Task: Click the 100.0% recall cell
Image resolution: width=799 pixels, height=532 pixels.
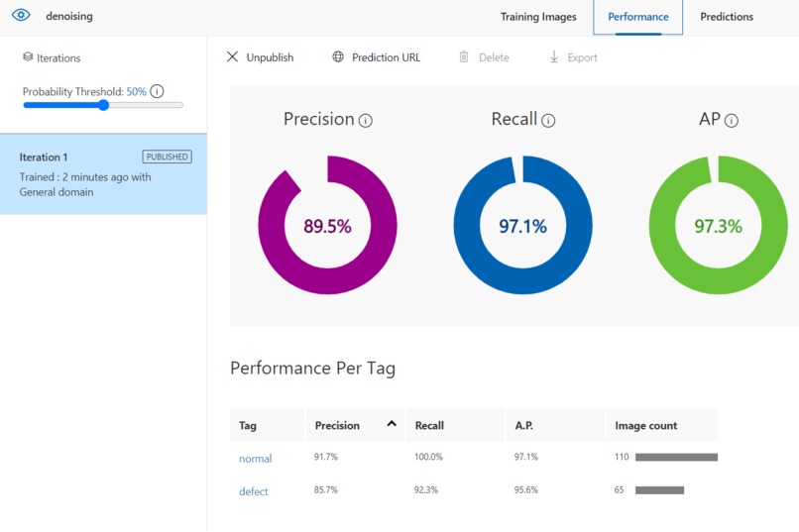Action: (428, 457)
